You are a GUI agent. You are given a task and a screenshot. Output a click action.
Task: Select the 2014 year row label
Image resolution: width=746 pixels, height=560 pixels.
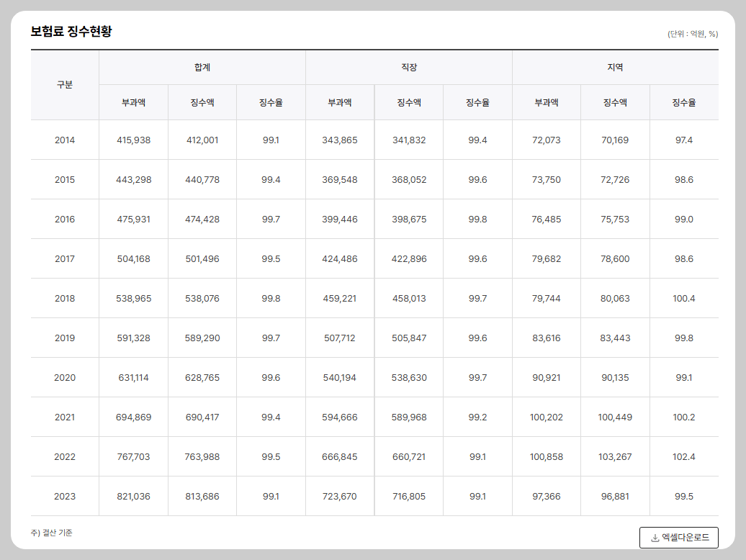[65, 140]
